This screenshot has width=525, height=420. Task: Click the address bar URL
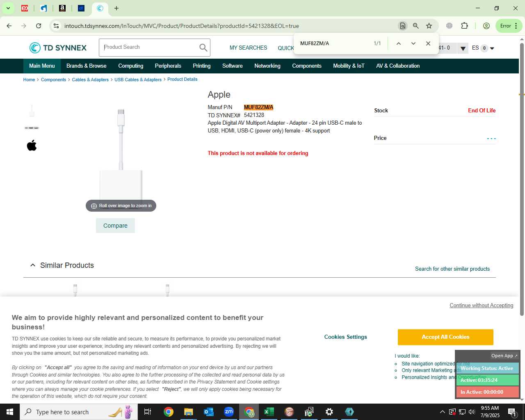pos(182,26)
